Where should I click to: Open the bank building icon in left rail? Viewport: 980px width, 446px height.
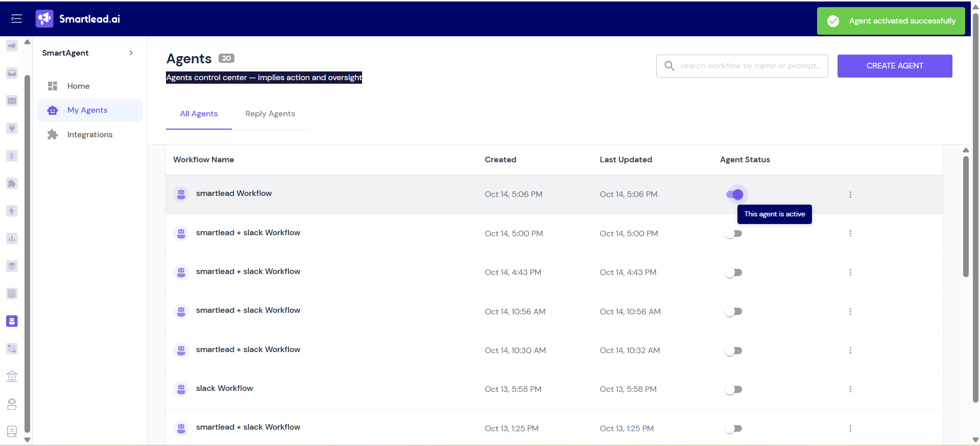[12, 376]
